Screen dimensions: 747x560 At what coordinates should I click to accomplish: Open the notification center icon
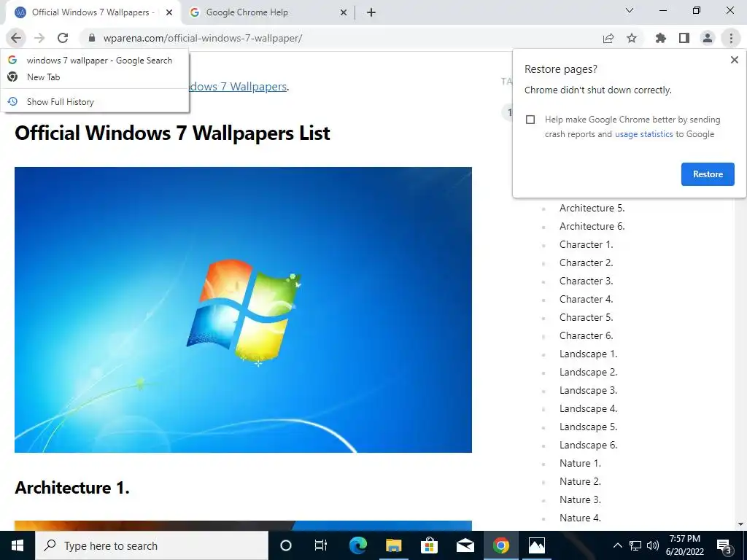click(x=724, y=546)
